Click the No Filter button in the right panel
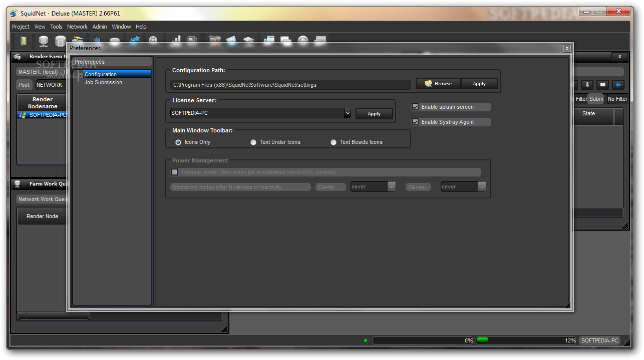Viewport: 644px width, 360px height. 617,99
